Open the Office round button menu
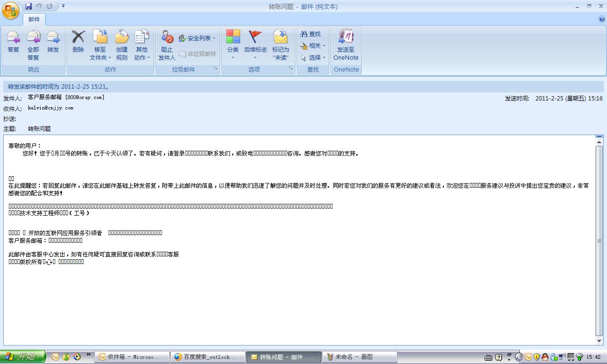 10,9
